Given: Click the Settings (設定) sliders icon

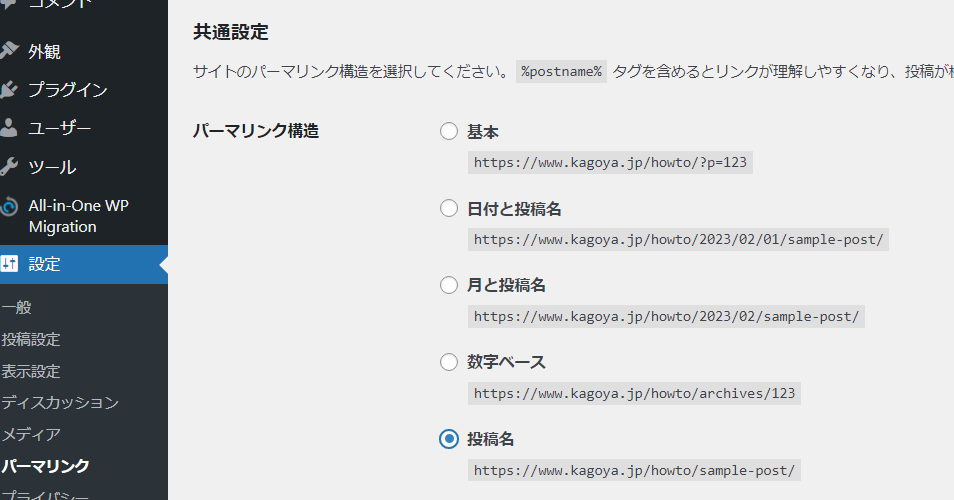Looking at the screenshot, I should click(x=9, y=264).
